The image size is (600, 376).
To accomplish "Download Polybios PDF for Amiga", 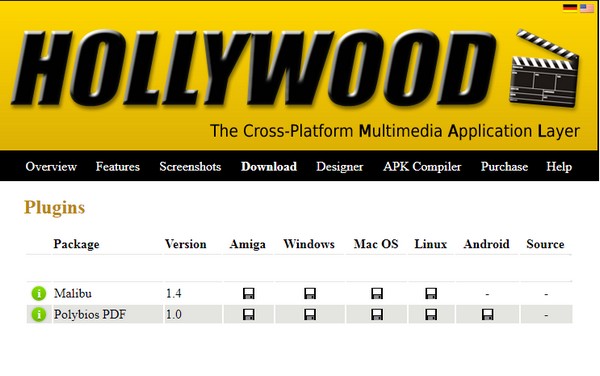I will click(x=249, y=314).
